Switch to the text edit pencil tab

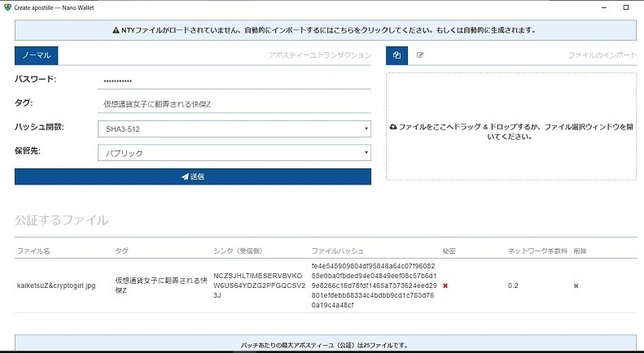tap(420, 55)
